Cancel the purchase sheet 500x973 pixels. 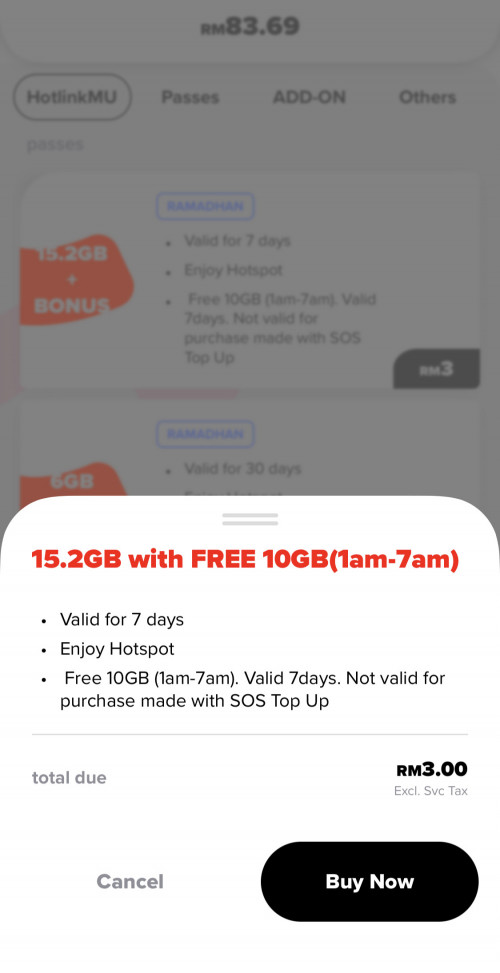click(x=130, y=881)
